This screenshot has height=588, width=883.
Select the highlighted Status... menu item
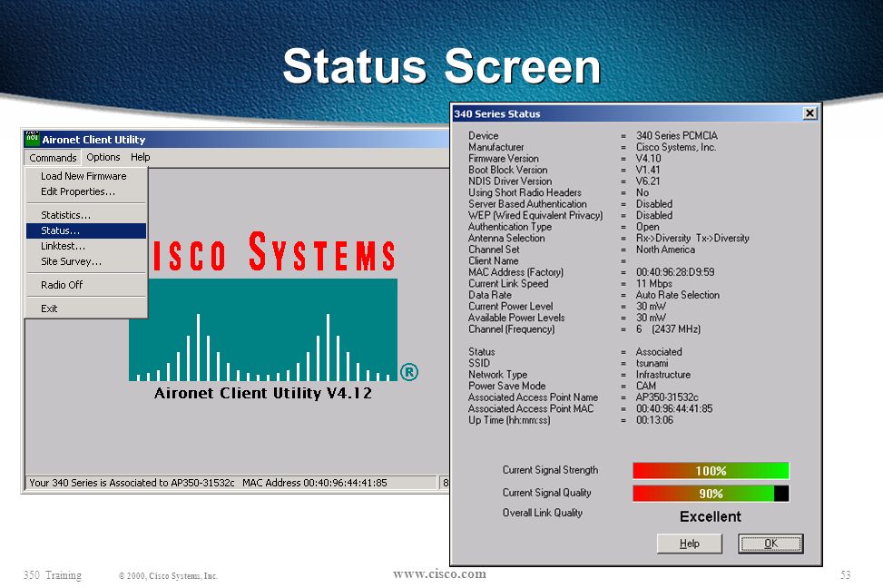(85, 230)
